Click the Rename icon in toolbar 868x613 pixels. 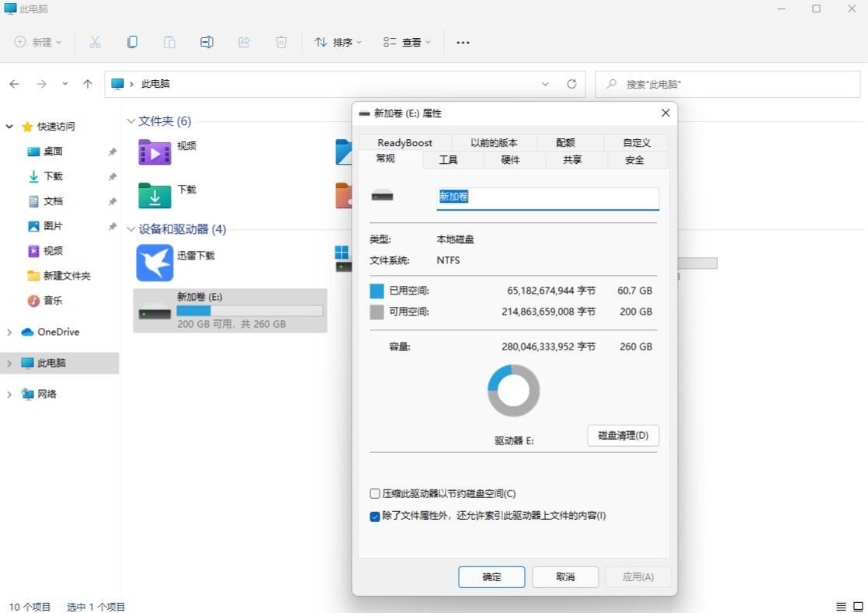[207, 42]
